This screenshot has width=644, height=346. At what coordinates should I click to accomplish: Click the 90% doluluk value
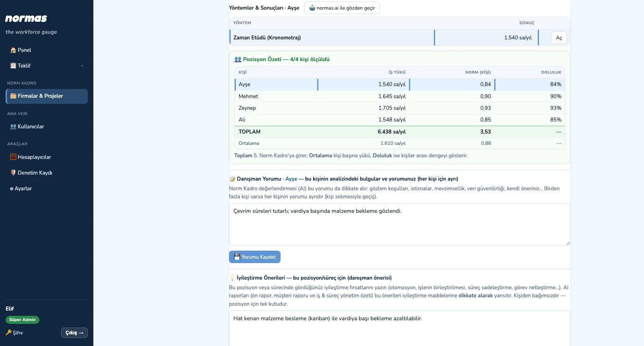556,97
